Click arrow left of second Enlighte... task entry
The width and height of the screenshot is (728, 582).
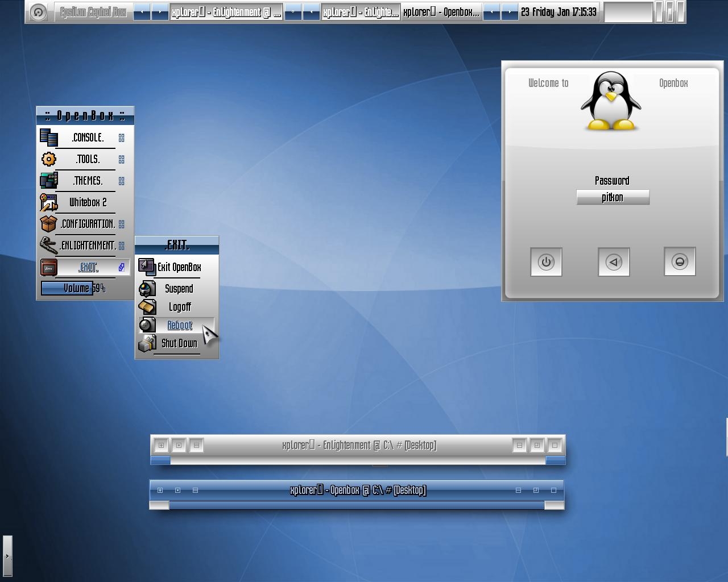coord(311,12)
